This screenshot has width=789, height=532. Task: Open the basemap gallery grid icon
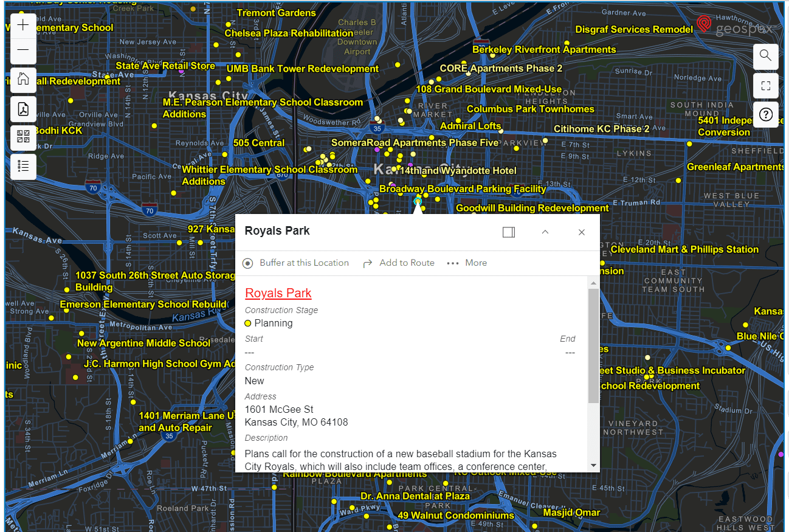coord(23,137)
